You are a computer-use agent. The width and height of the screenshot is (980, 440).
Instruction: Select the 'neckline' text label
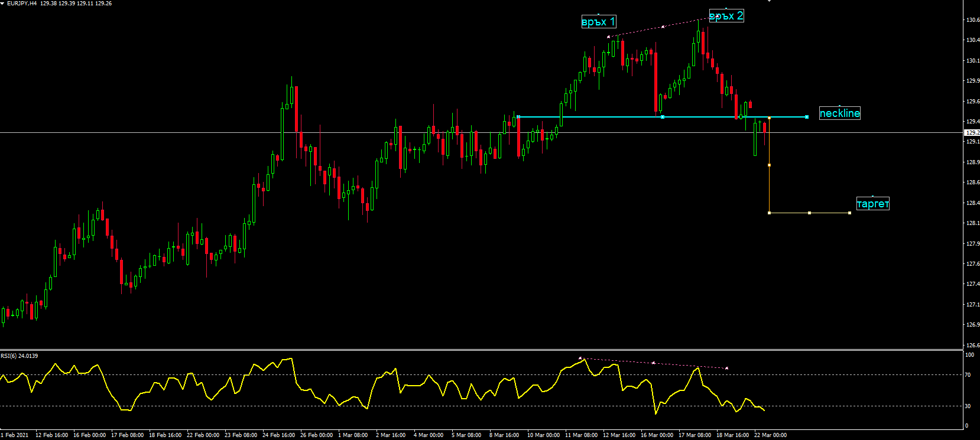(x=840, y=113)
